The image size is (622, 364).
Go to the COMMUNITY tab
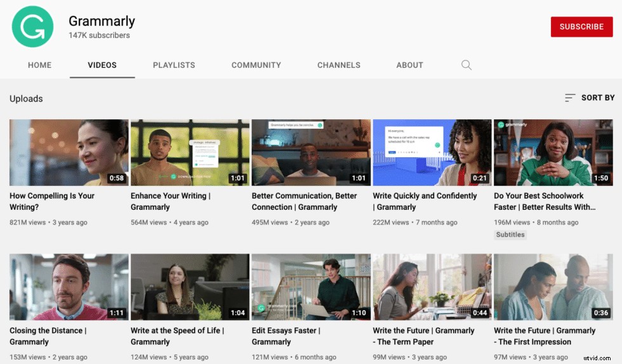tap(256, 65)
